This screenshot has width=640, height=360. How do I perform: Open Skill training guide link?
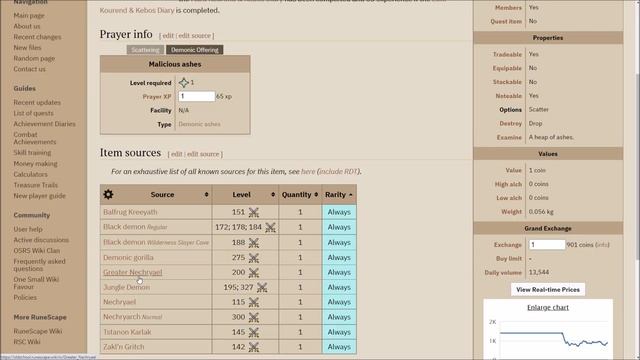click(x=32, y=153)
